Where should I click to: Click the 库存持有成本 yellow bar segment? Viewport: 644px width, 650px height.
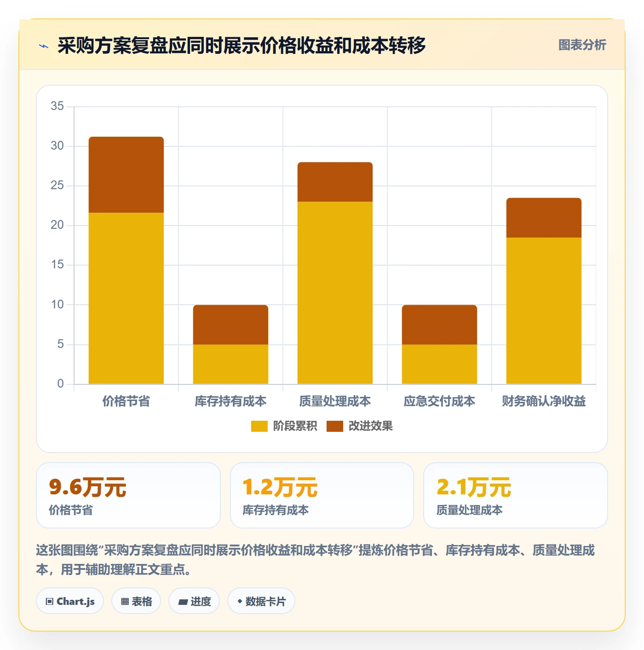(230, 364)
